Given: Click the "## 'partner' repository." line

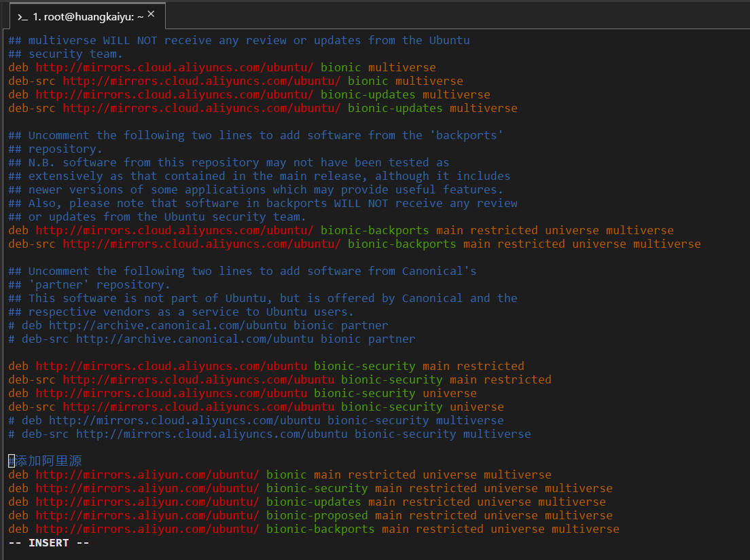Looking at the screenshot, I should [90, 285].
